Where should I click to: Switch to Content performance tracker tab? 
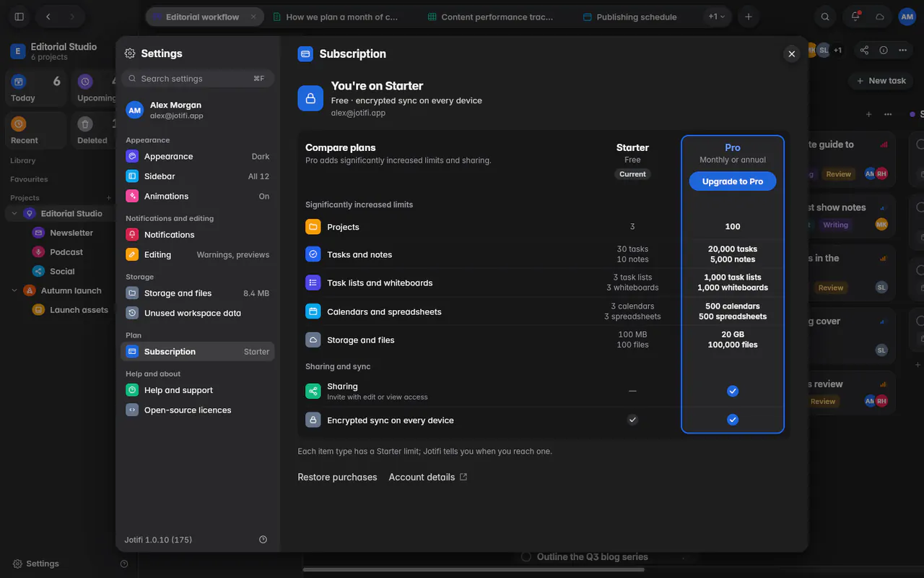(x=494, y=17)
